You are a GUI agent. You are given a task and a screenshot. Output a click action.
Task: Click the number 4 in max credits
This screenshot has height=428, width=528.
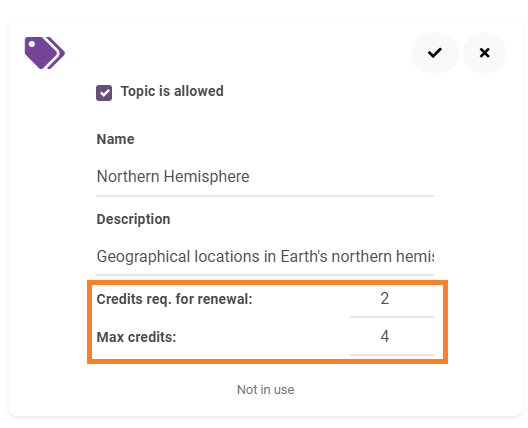coord(385,336)
